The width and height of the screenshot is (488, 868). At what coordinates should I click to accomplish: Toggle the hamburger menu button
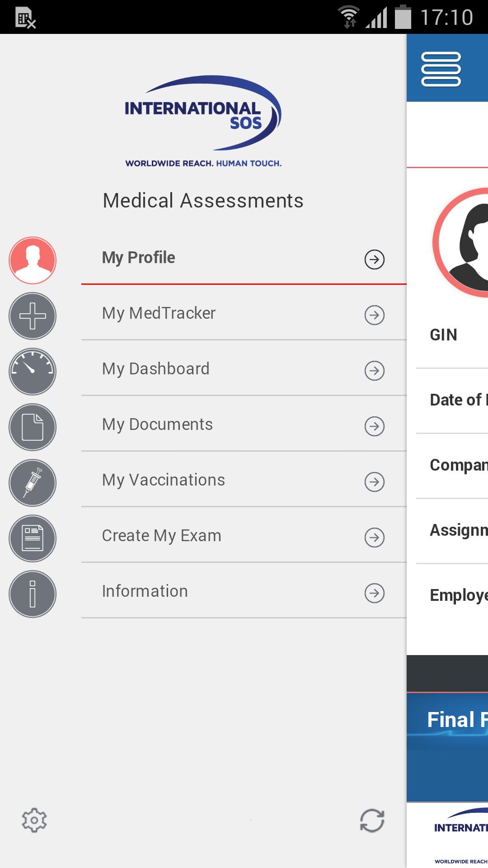point(441,69)
